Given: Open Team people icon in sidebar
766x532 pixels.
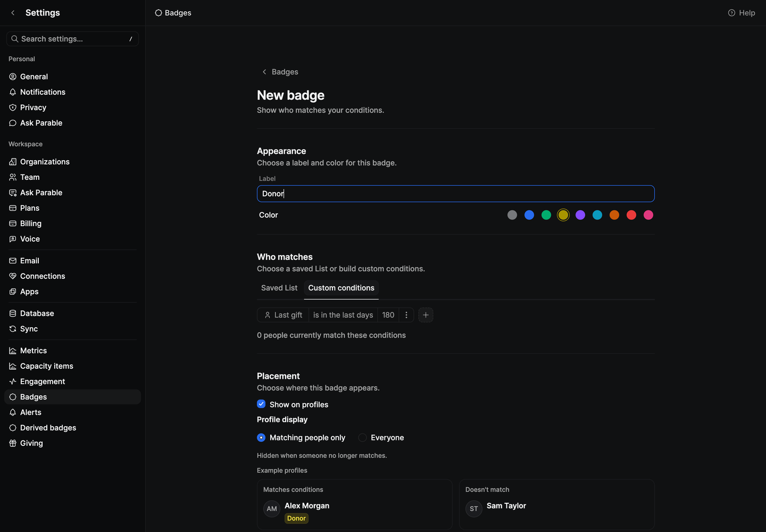Looking at the screenshot, I should (x=13, y=177).
